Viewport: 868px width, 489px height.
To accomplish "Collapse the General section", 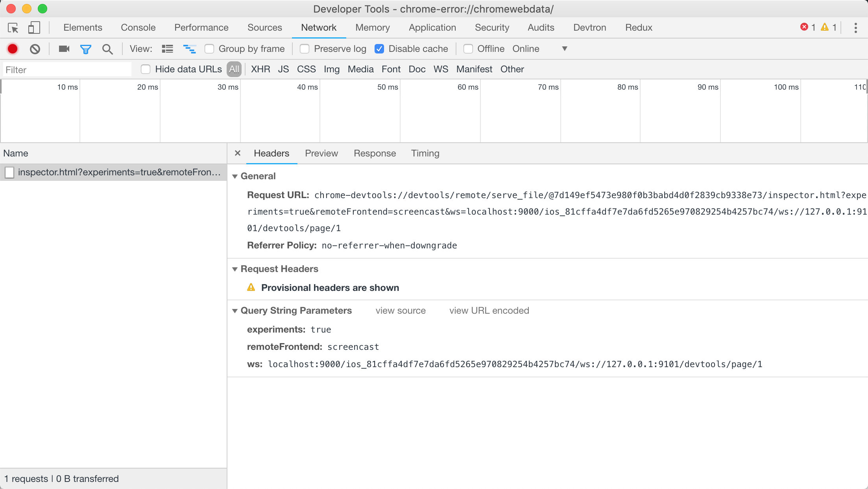I will pyautogui.click(x=235, y=176).
